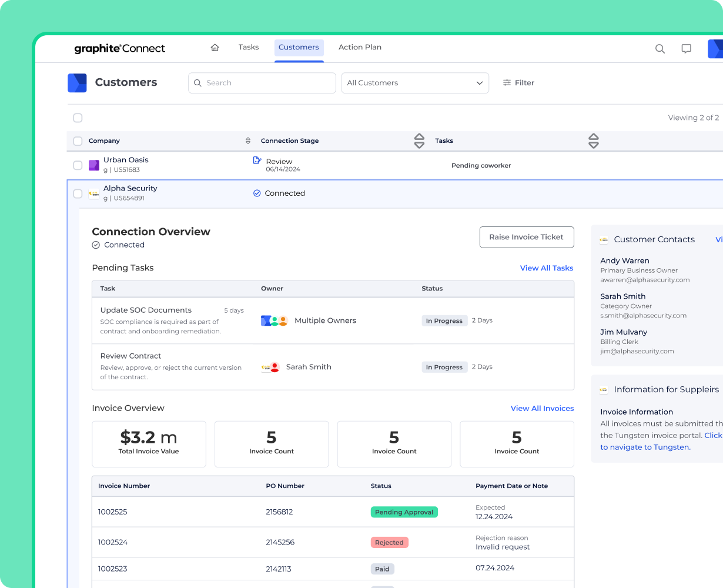
Task: Sort by Tasks column arrows
Action: coord(594,141)
